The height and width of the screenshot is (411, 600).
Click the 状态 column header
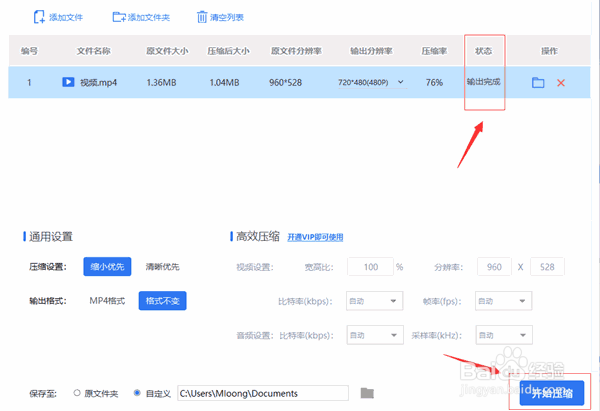point(484,51)
